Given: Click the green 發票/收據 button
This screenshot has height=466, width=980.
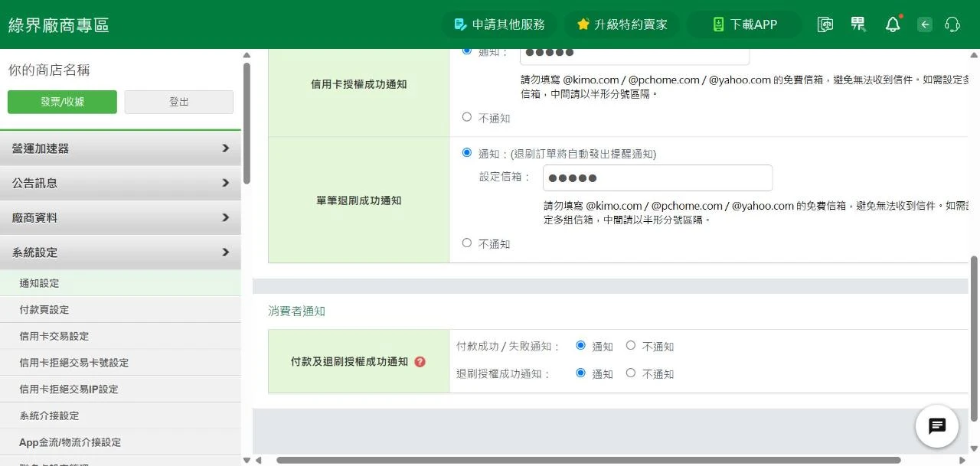Looking at the screenshot, I should [x=62, y=102].
